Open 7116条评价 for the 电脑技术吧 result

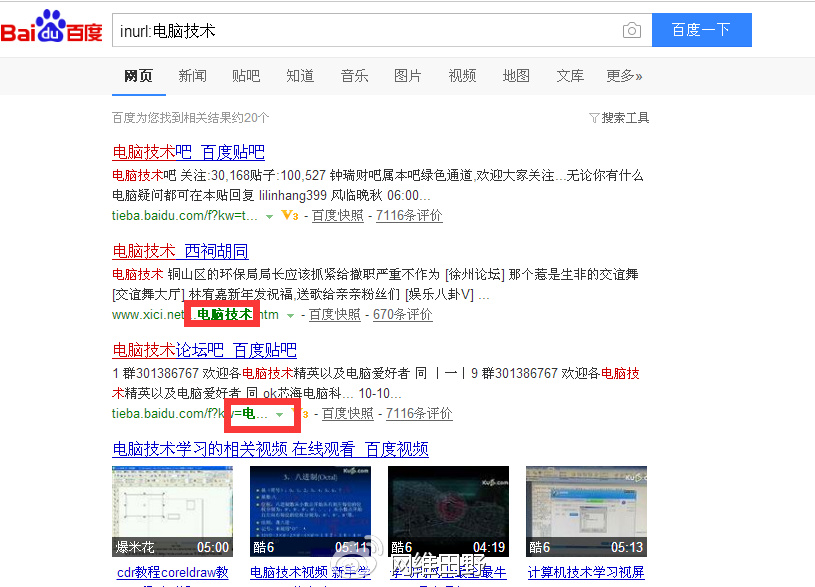point(409,215)
